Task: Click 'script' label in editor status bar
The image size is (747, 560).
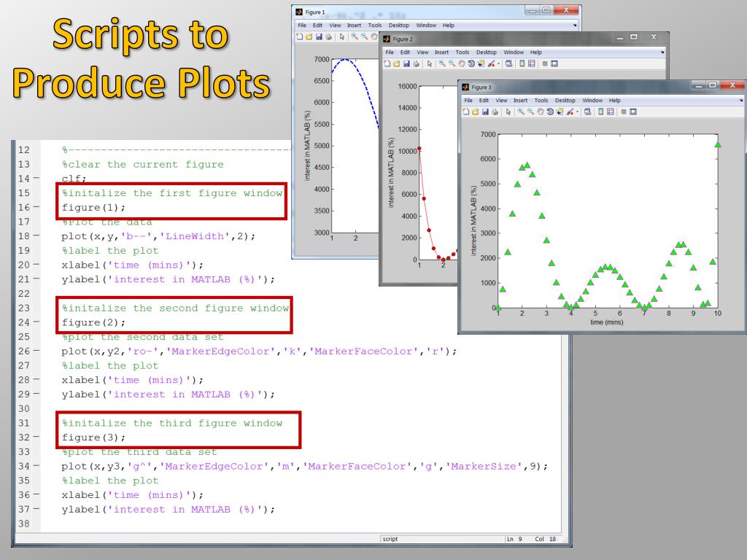Action: pyautogui.click(x=390, y=539)
